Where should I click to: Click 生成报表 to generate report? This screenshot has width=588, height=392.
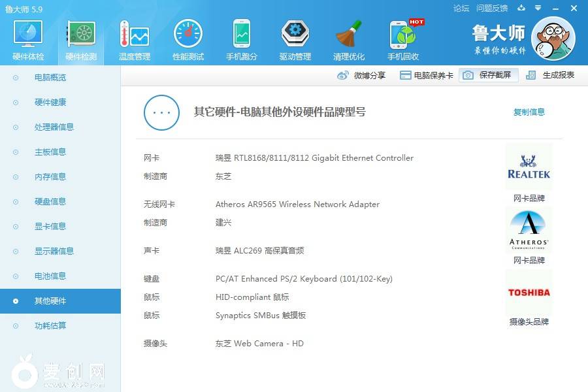[551, 75]
